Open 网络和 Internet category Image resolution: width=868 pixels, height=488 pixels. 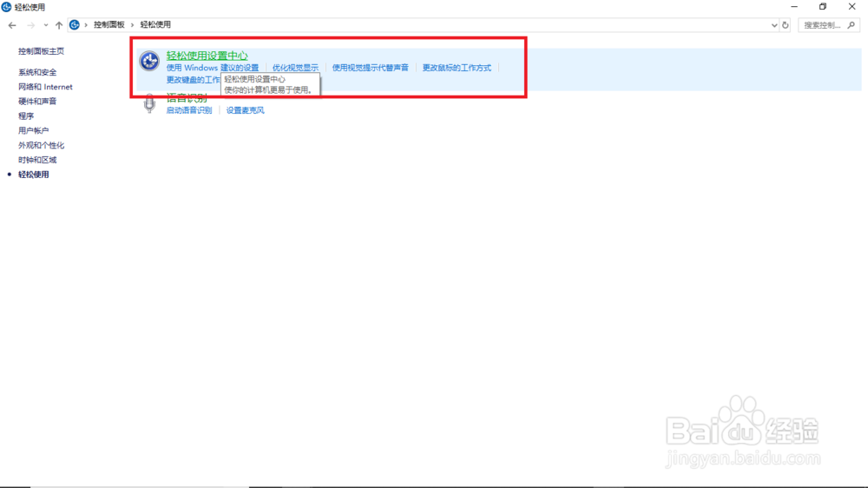pyautogui.click(x=45, y=87)
